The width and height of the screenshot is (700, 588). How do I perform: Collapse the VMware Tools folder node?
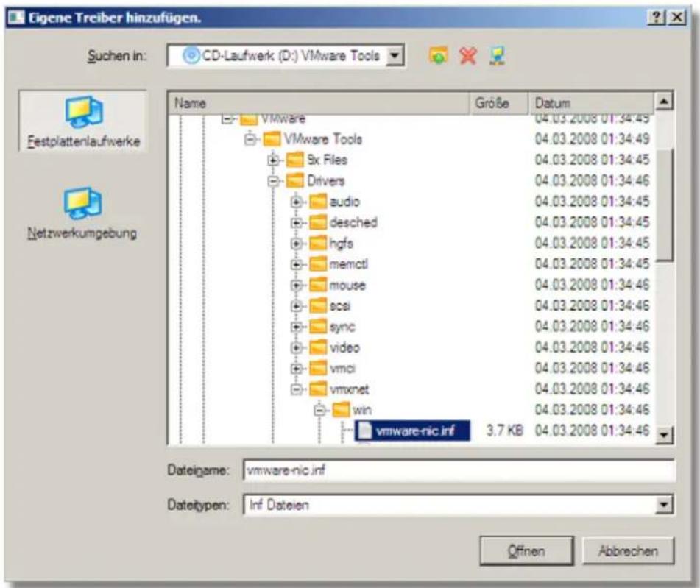tap(250, 139)
